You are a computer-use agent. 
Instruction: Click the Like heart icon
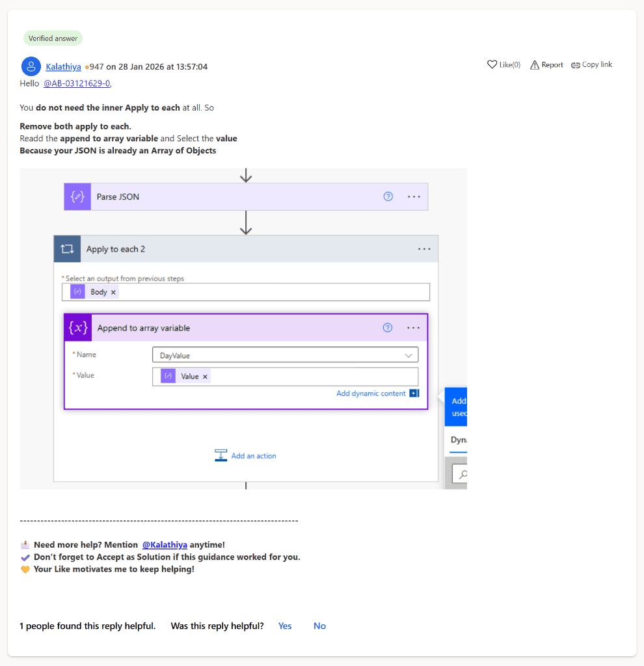click(x=492, y=64)
